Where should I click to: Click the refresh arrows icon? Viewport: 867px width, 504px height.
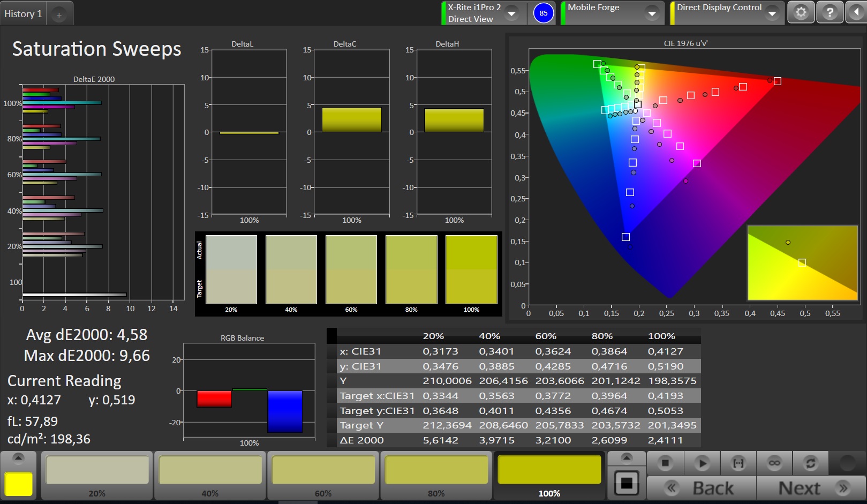point(810,463)
